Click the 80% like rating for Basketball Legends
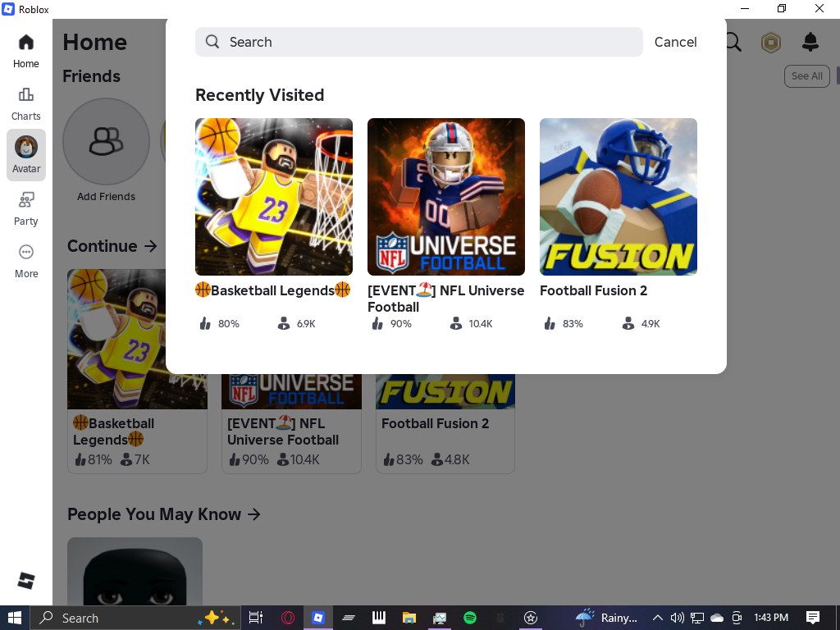Image resolution: width=840 pixels, height=630 pixels. tap(219, 323)
